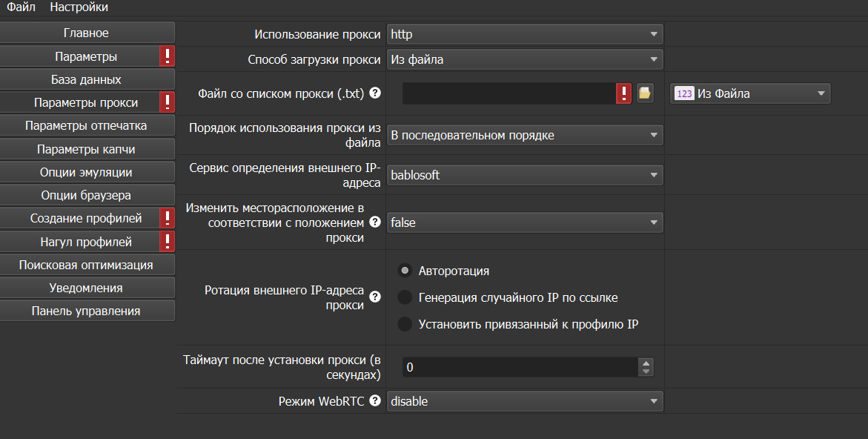Select Генерация случайного IP по ссылке option
This screenshot has height=439, width=868.
coord(405,297)
